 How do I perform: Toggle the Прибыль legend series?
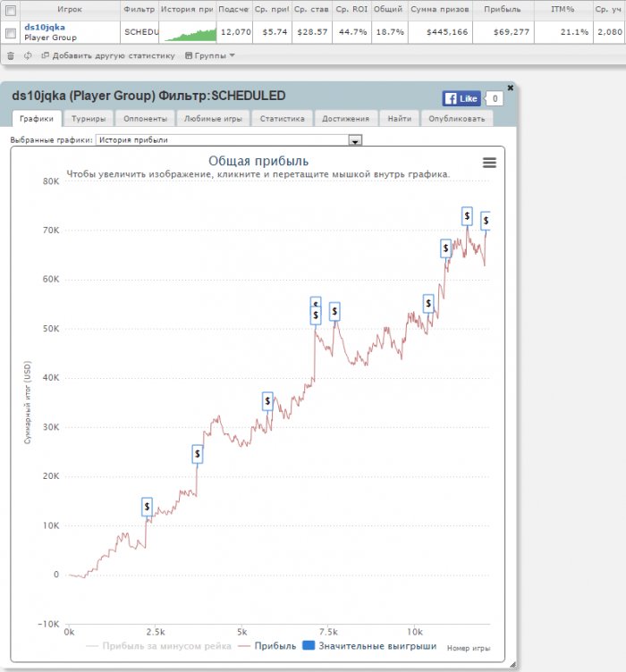[267, 646]
